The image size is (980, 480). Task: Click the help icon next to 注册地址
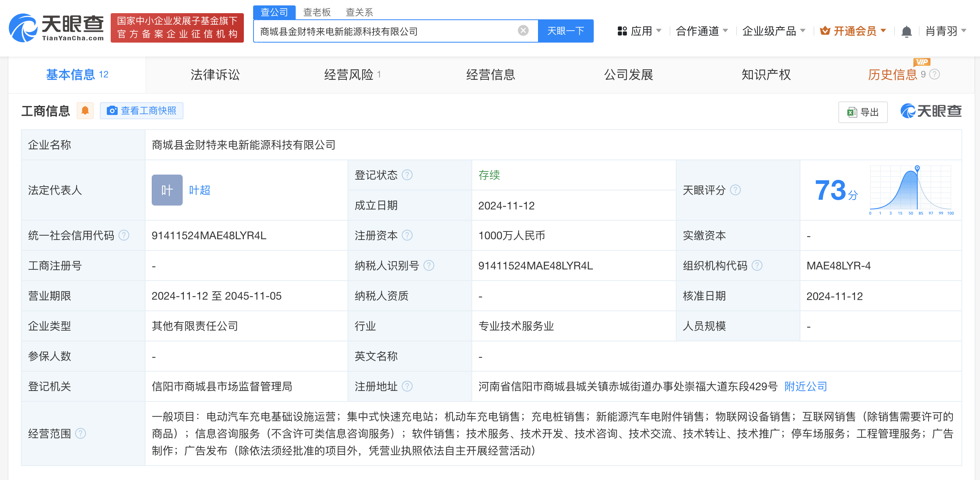pyautogui.click(x=408, y=386)
